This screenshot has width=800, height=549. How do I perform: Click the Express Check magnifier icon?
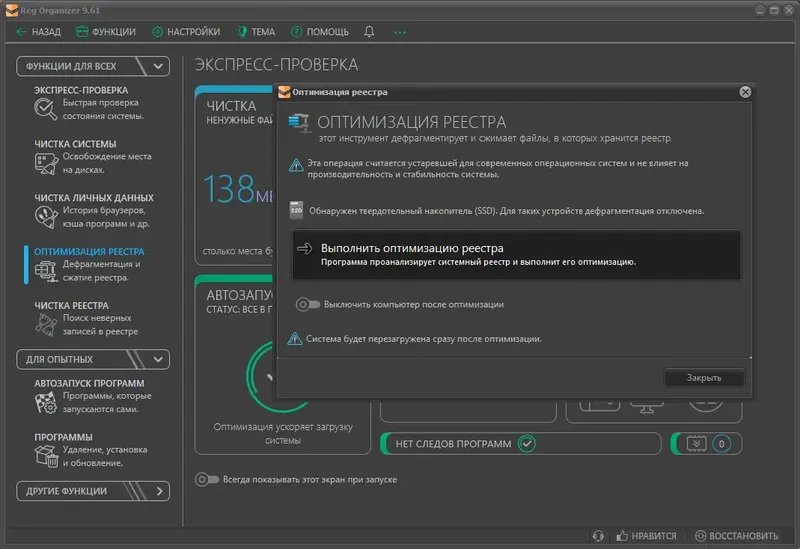click(x=45, y=109)
